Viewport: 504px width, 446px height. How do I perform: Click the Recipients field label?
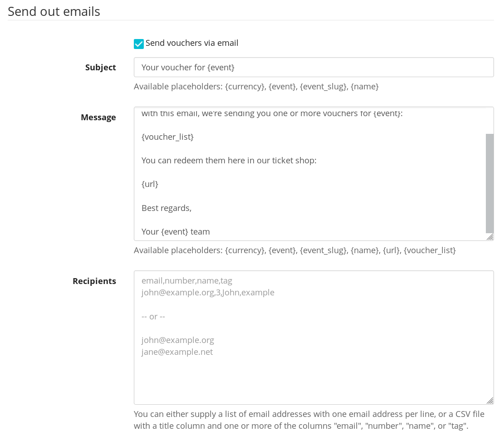(x=94, y=281)
